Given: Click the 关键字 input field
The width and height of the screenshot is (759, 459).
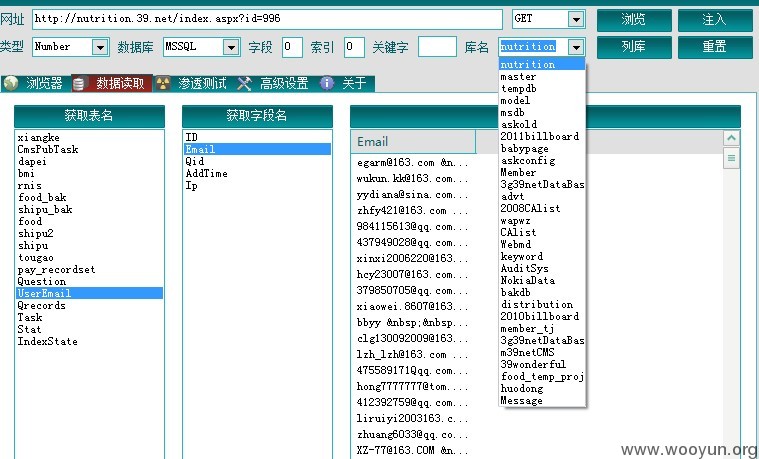Looking at the screenshot, I should (x=437, y=47).
